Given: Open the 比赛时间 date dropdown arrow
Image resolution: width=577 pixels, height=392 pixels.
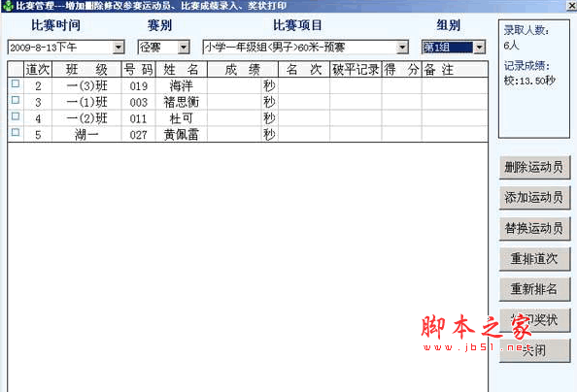Looking at the screenshot, I should pyautogui.click(x=119, y=48).
